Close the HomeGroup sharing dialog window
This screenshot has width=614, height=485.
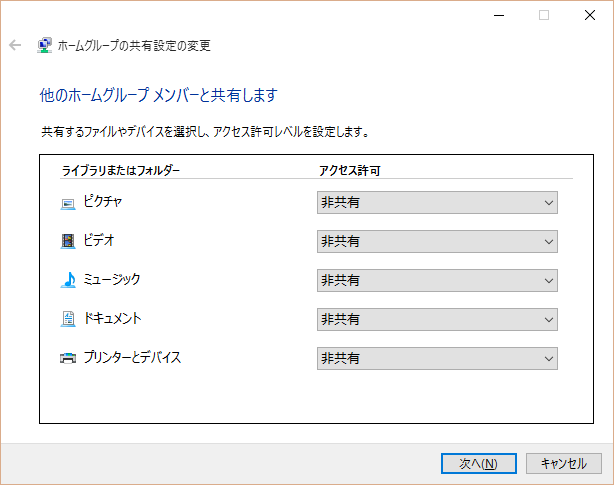coord(590,15)
